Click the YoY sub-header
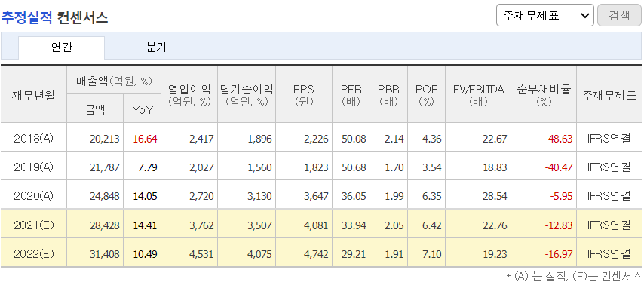The image size is (644, 285). [x=142, y=109]
